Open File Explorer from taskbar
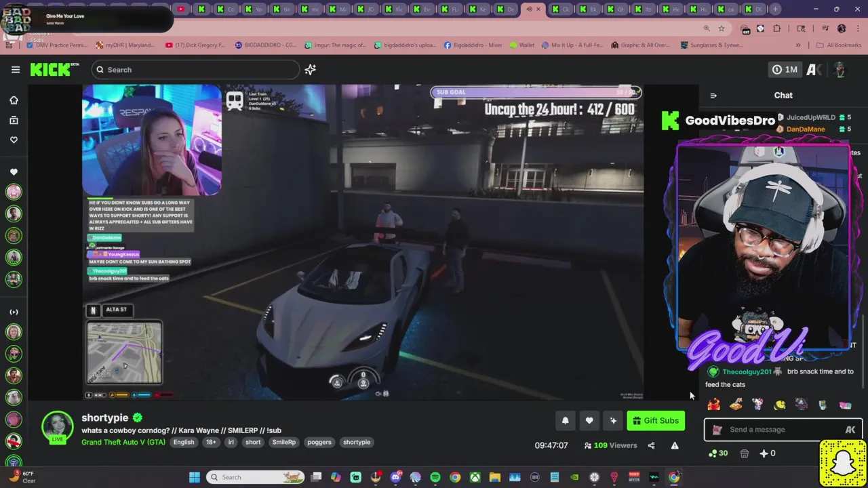The height and width of the screenshot is (488, 868). pos(495,477)
